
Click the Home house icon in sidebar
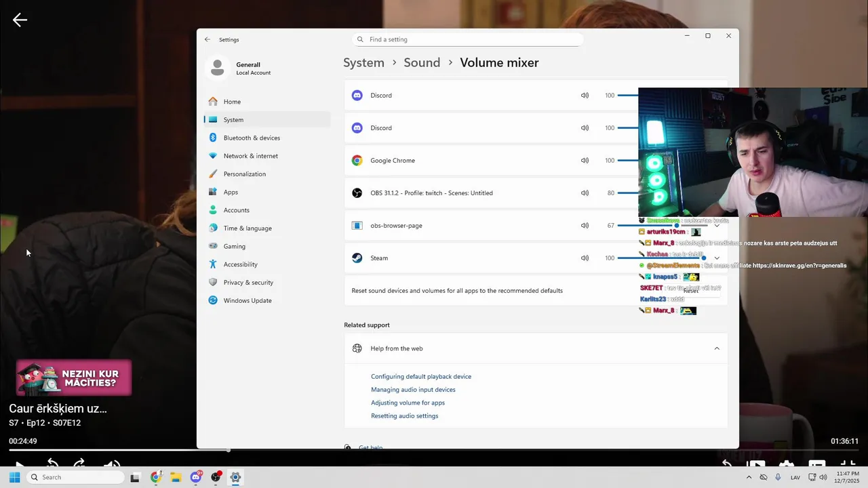[x=213, y=102]
